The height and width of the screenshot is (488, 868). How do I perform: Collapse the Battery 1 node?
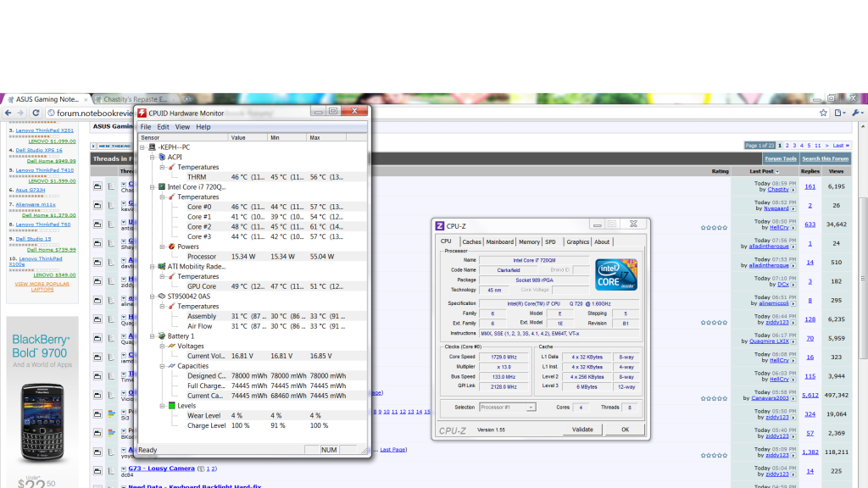(x=153, y=335)
